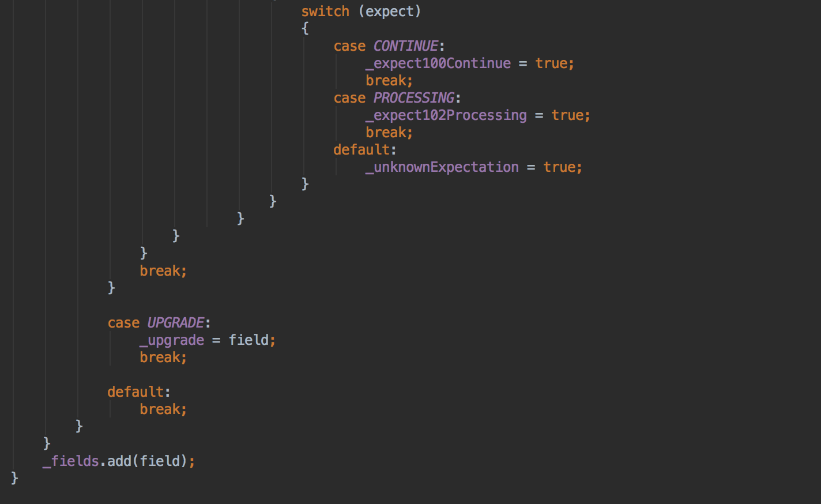Click 'break;' directly above case UPGRADE

point(163,271)
